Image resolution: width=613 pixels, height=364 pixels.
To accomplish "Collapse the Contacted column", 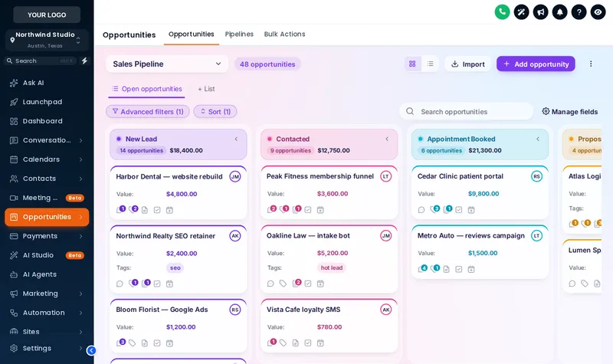I will [387, 139].
